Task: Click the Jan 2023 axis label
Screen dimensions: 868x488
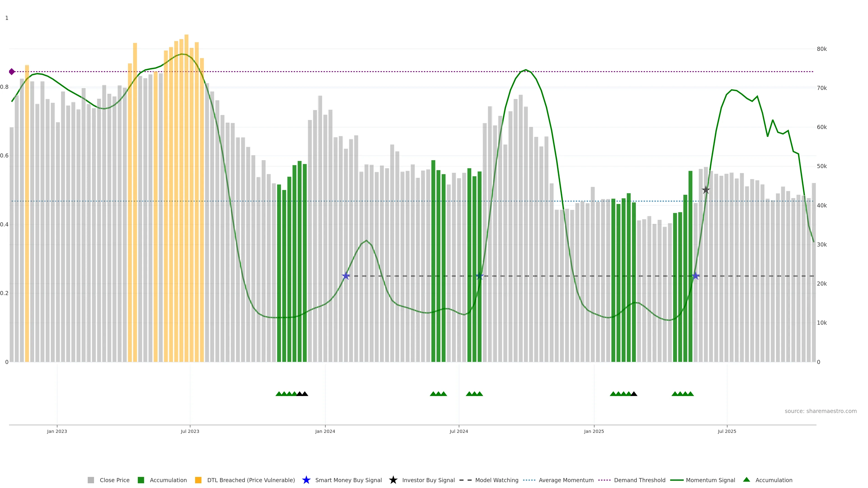Action: (x=57, y=431)
